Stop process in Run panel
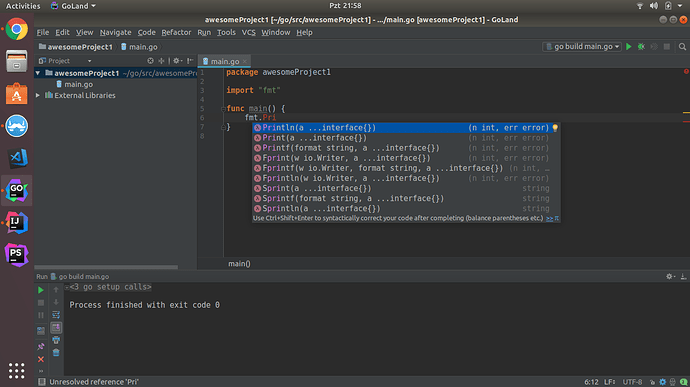 point(41,303)
